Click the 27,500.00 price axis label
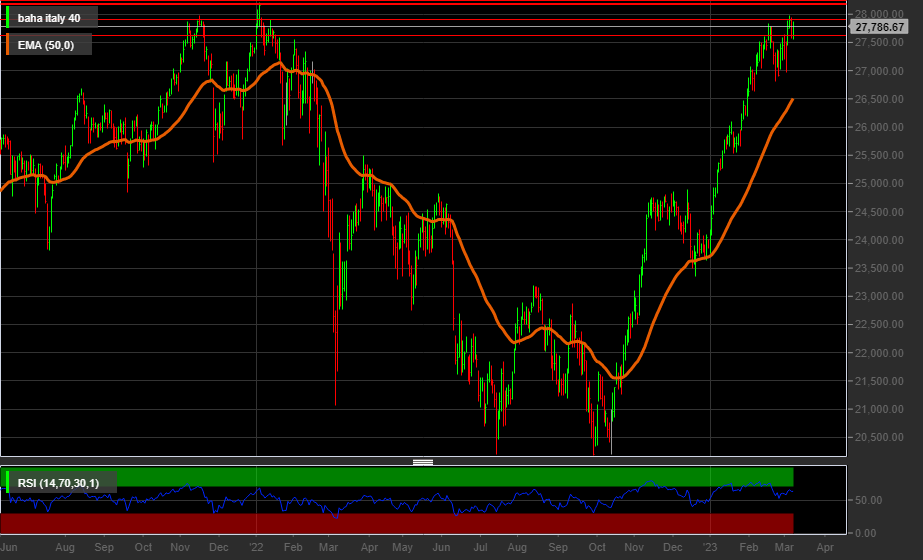The image size is (923, 560). pos(879,42)
